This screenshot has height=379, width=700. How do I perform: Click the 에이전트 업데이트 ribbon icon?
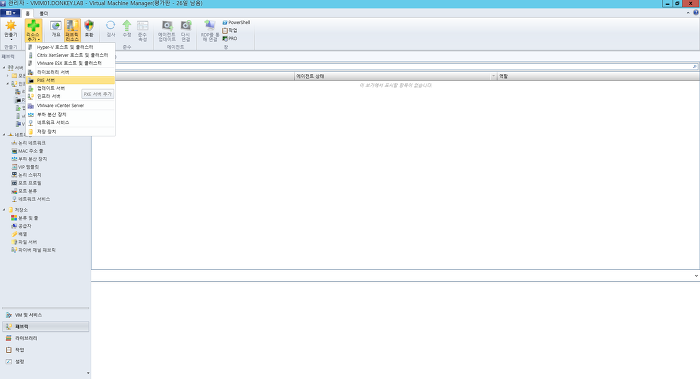pos(167,26)
